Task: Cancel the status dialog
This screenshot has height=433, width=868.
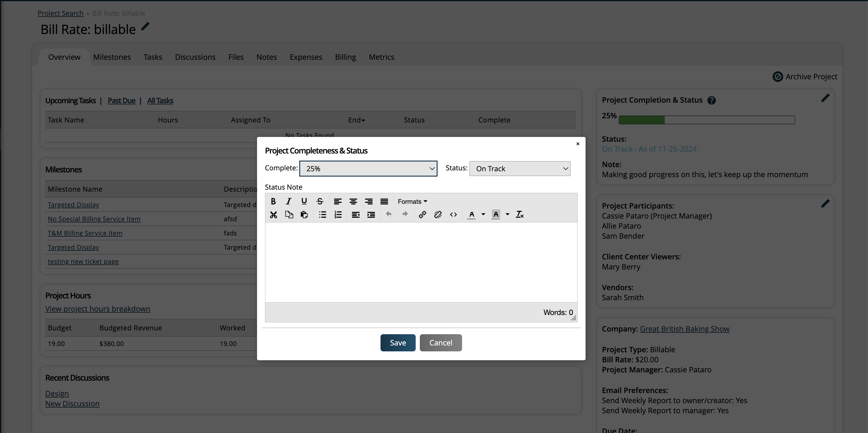Action: [440, 342]
